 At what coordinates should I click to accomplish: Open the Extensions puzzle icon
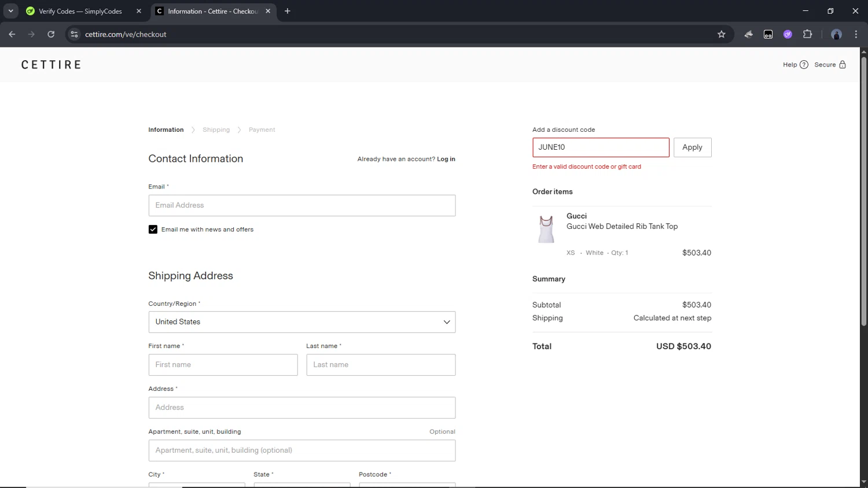(807, 34)
